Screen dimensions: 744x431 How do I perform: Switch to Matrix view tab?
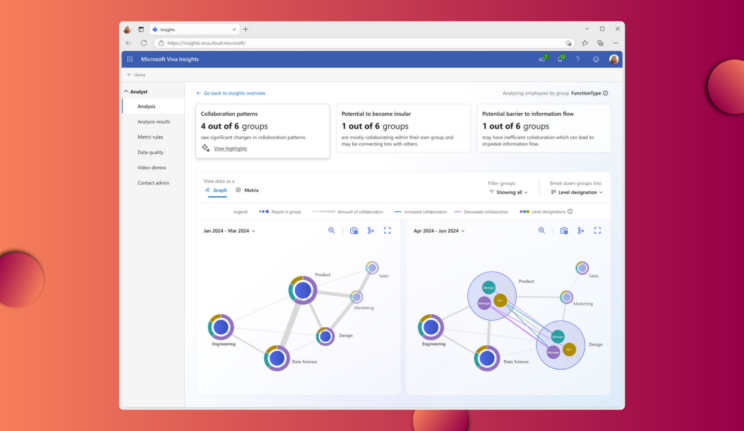pos(247,190)
